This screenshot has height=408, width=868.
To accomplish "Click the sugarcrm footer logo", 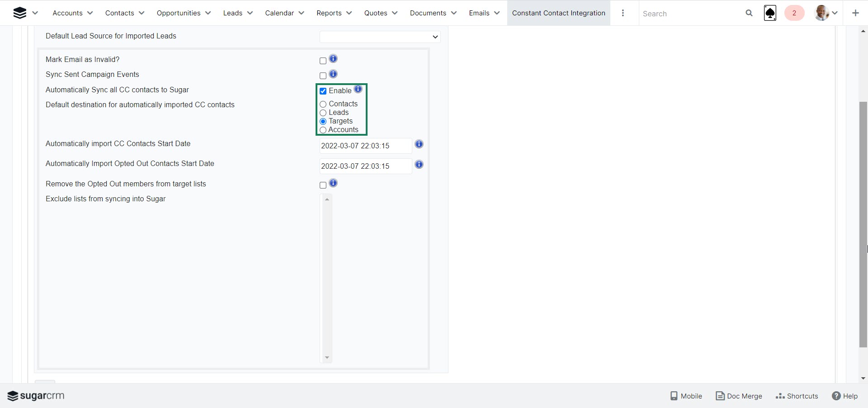I will (36, 396).
